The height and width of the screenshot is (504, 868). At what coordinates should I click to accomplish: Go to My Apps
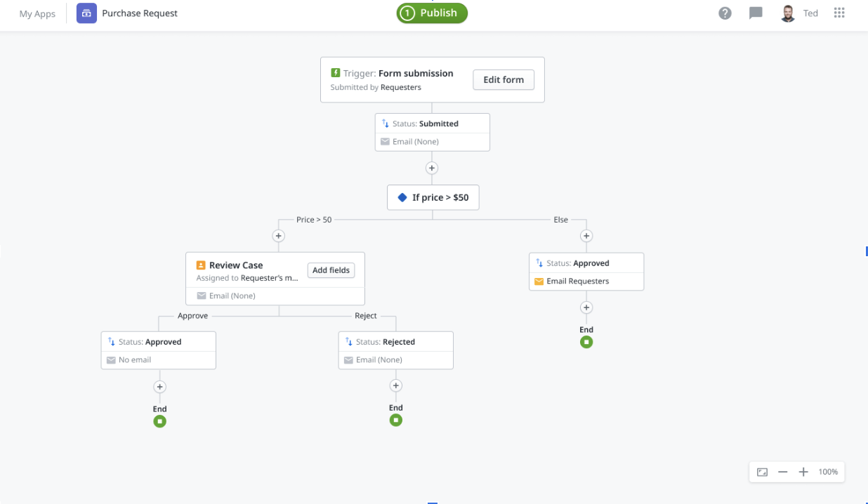click(x=37, y=14)
